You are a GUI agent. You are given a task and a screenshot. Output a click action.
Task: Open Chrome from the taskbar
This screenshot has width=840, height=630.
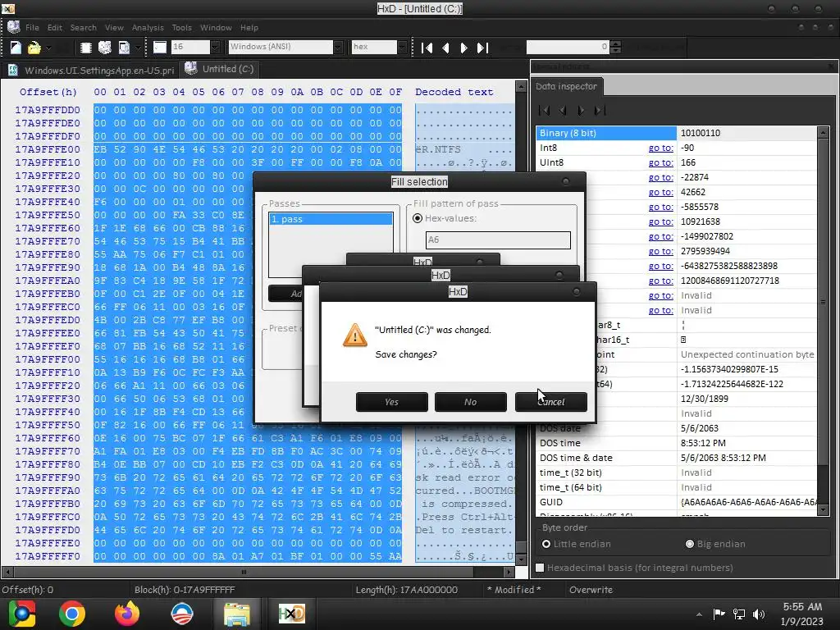72,614
